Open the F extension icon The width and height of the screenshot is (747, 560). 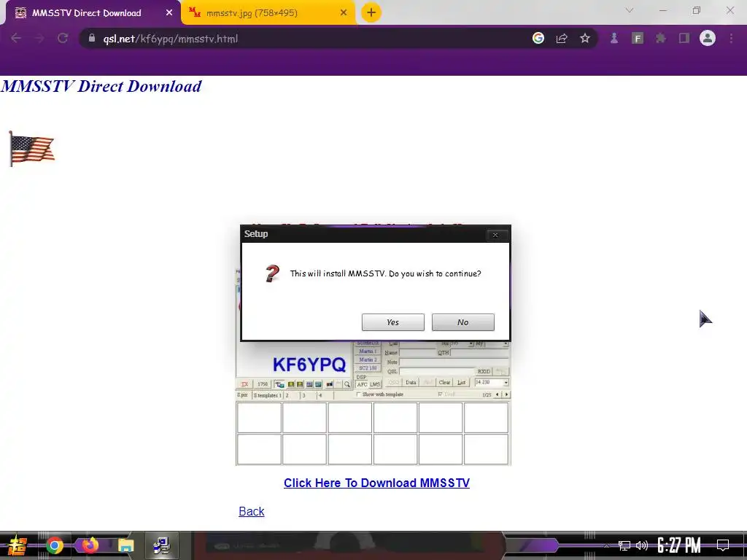pyautogui.click(x=638, y=38)
